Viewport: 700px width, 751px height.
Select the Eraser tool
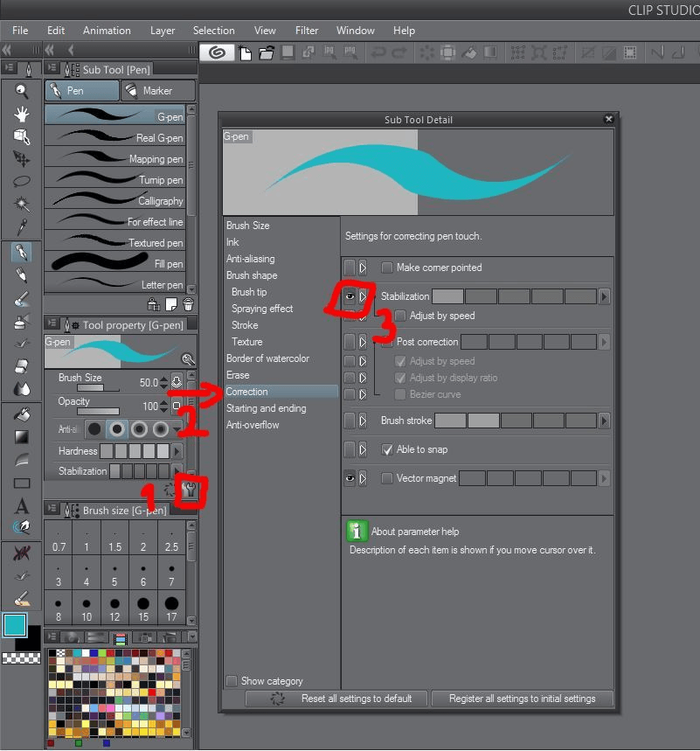click(x=22, y=365)
